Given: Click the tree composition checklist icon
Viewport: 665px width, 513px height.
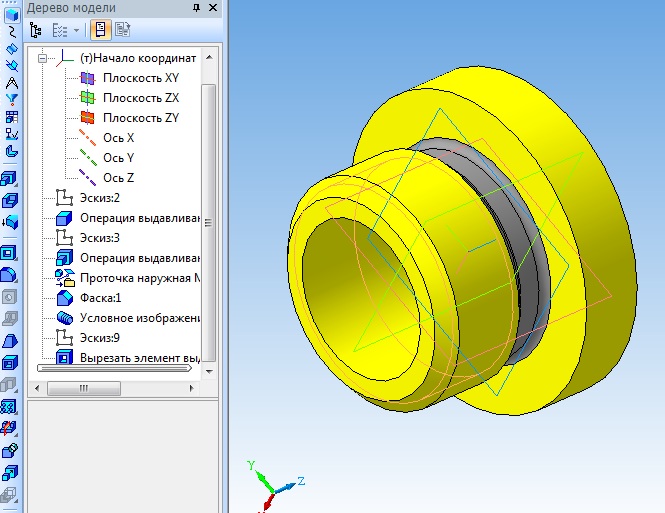Looking at the screenshot, I should (60, 30).
